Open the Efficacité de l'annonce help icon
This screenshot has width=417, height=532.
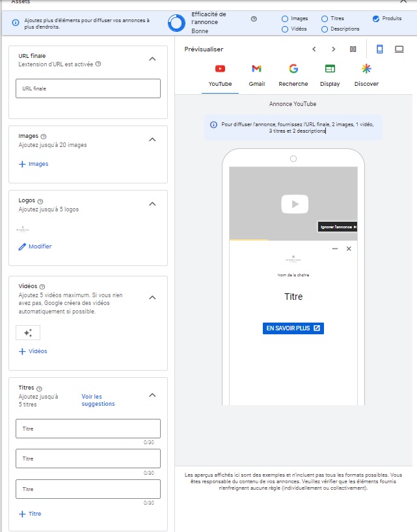[254, 19]
